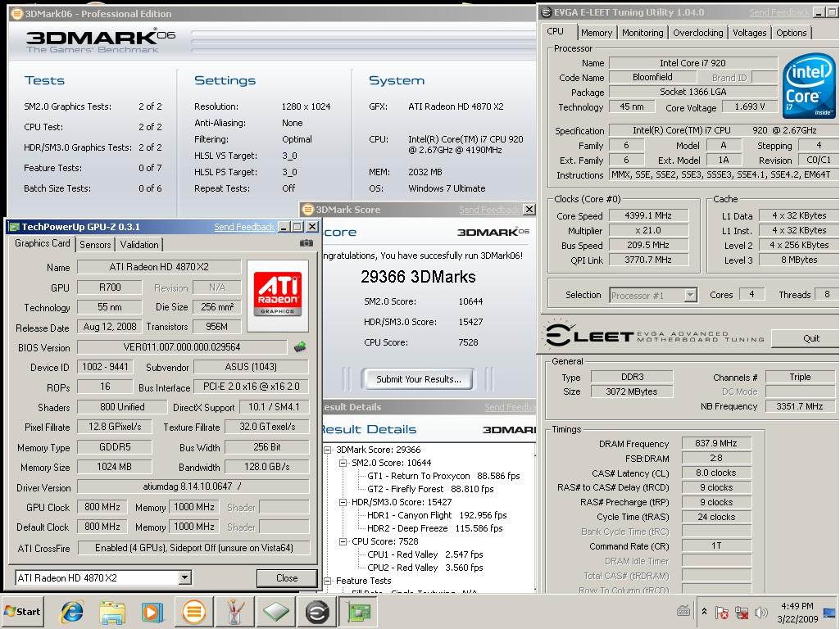840x629 pixels.
Task: Open Action Center flag tray icon
Action: (x=722, y=612)
